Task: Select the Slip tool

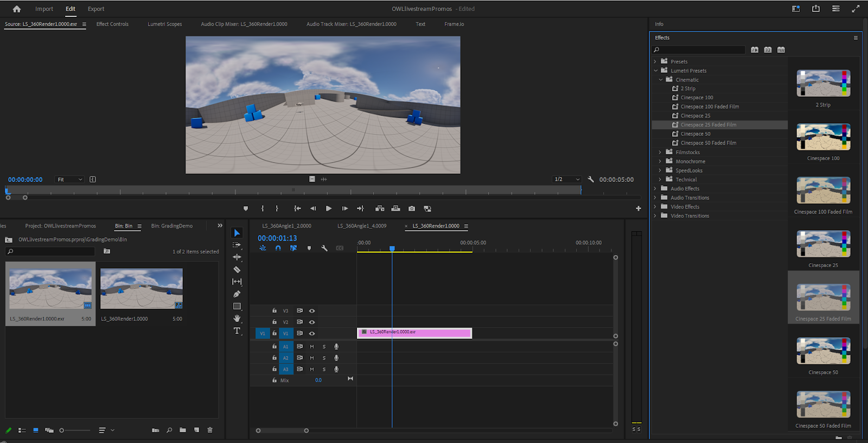Action: pos(237,282)
